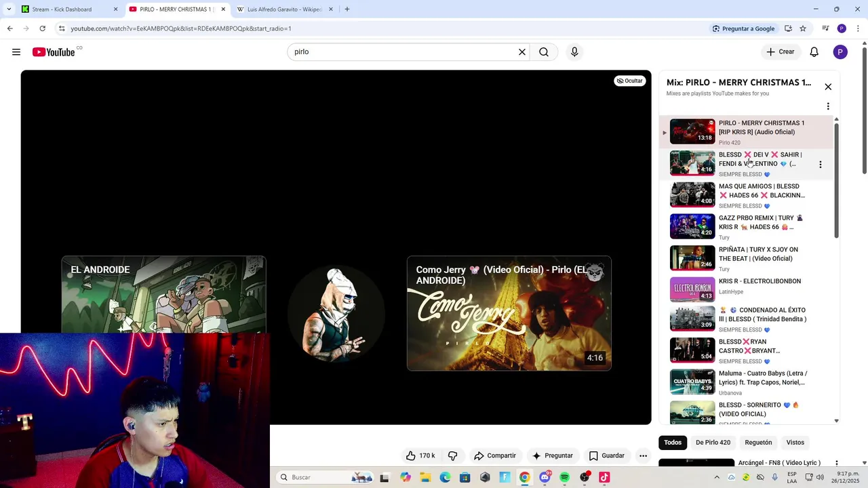Open Spotify from the taskbar
This screenshot has height=488, width=868.
point(564,477)
